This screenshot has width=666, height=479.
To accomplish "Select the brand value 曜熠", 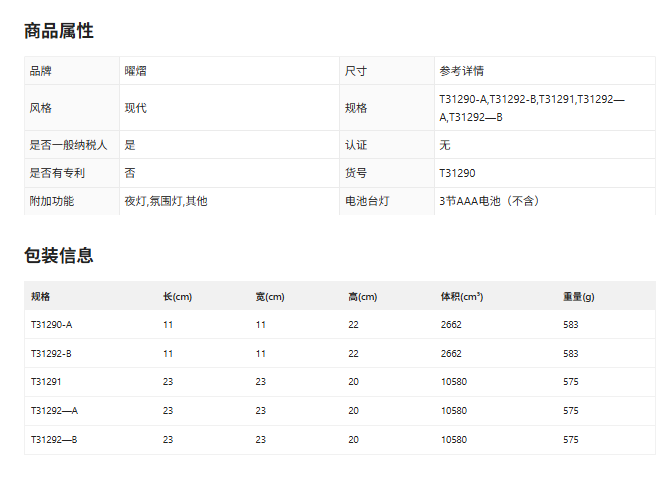I will coord(136,71).
